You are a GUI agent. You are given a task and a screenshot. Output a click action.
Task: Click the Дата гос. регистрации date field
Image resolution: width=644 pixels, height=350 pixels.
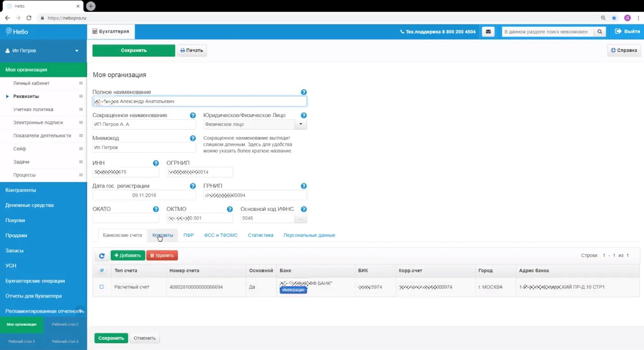[144, 195]
